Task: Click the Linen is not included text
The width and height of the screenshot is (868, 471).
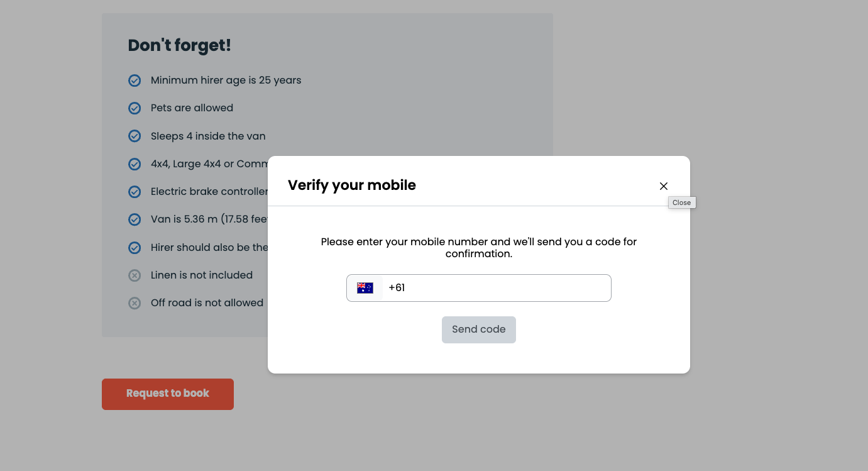Action: click(x=201, y=275)
